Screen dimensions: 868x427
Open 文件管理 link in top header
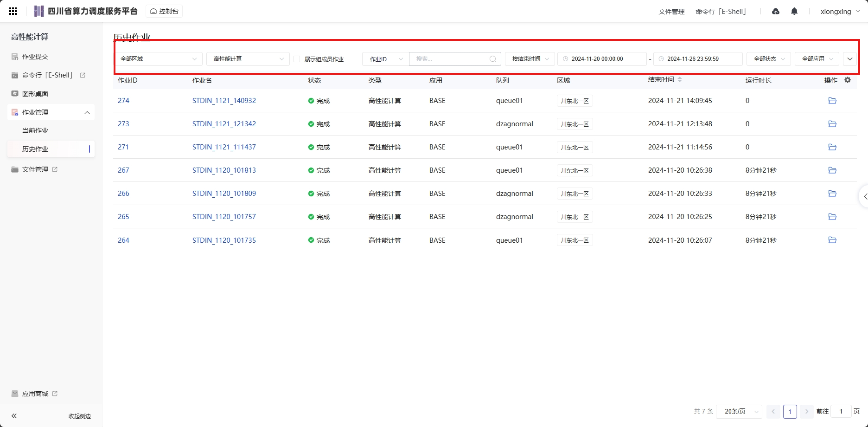coord(671,12)
